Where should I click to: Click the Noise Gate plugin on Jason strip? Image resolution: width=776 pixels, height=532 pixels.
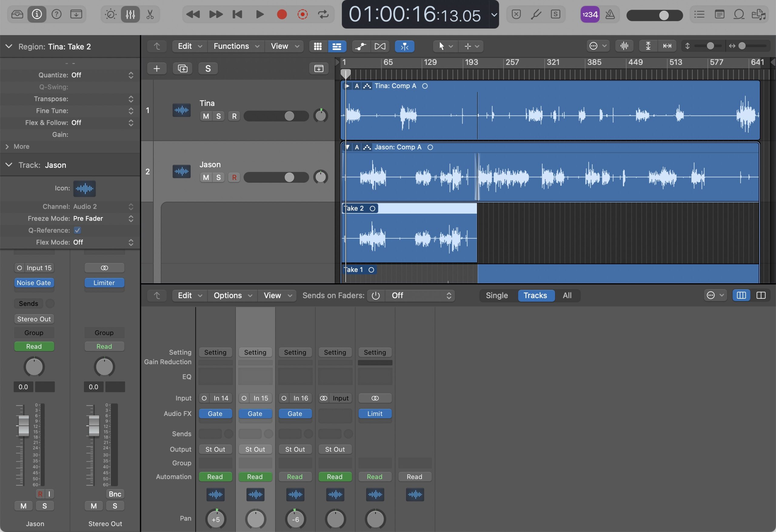pos(34,283)
